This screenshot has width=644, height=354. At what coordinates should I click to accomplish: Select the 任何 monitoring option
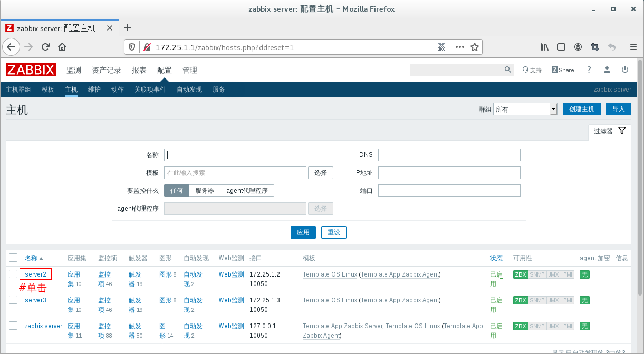pos(176,191)
